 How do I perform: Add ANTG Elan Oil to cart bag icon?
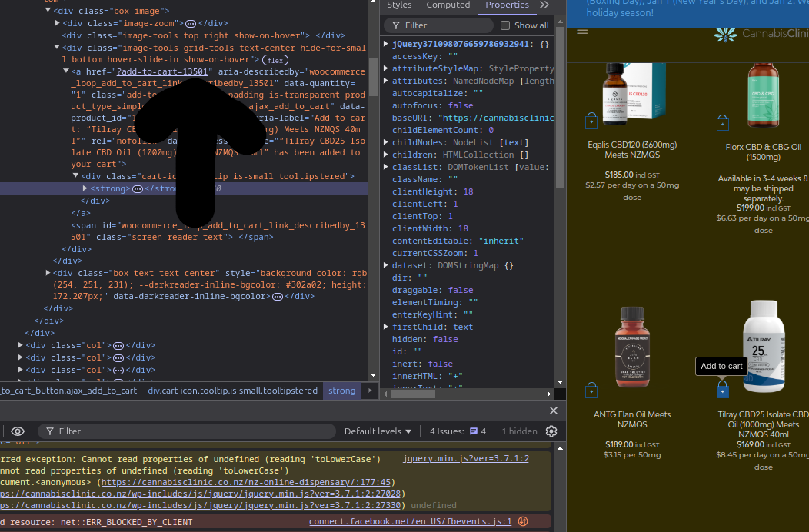591,390
